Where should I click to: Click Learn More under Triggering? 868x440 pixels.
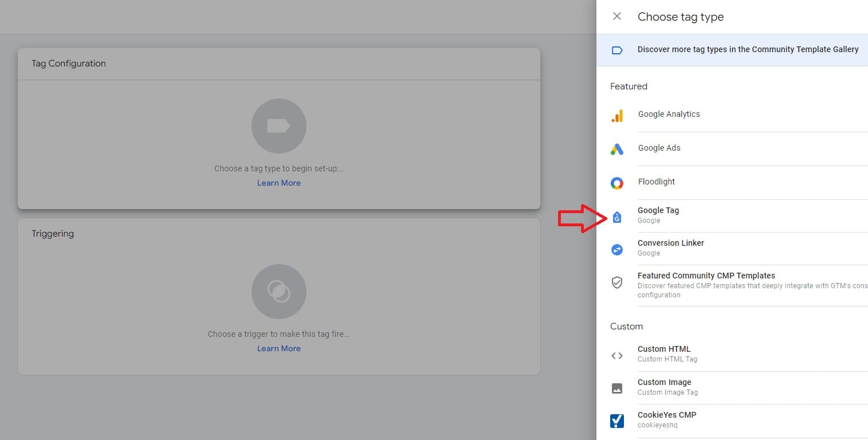click(279, 348)
